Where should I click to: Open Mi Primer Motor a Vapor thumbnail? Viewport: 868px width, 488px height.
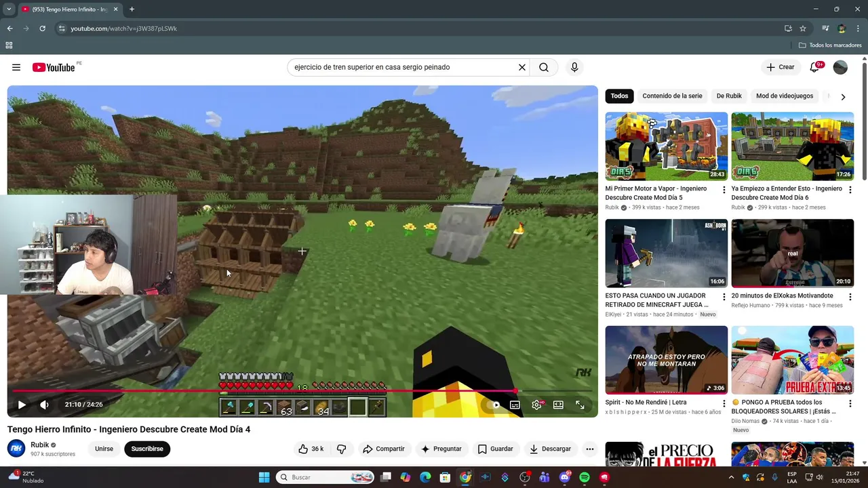[x=667, y=146]
